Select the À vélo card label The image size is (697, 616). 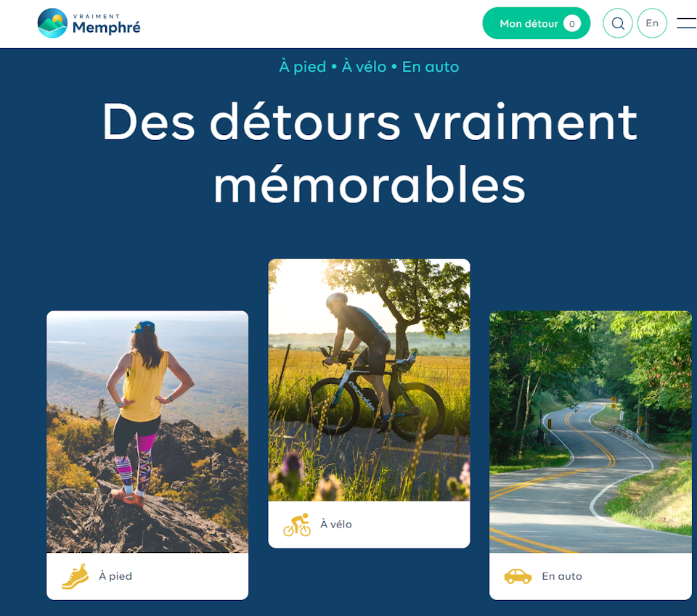coord(336,524)
